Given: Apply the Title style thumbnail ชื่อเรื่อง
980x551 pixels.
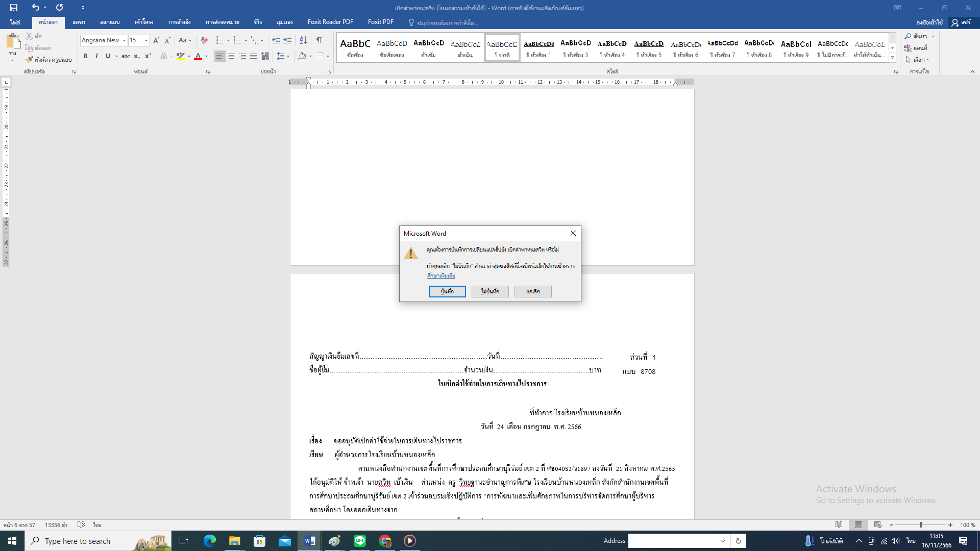Looking at the screenshot, I should pos(355,48).
